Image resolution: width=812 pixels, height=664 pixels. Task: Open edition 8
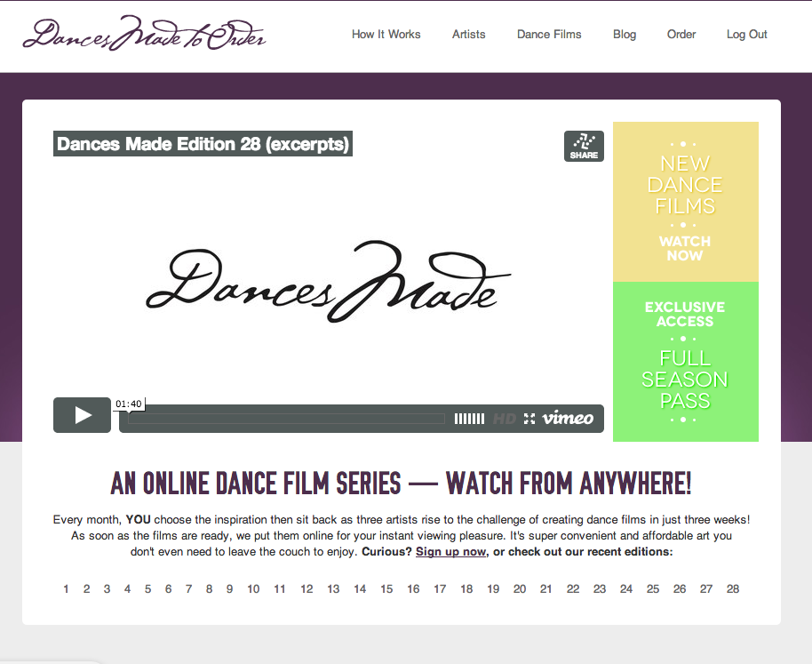coord(209,589)
